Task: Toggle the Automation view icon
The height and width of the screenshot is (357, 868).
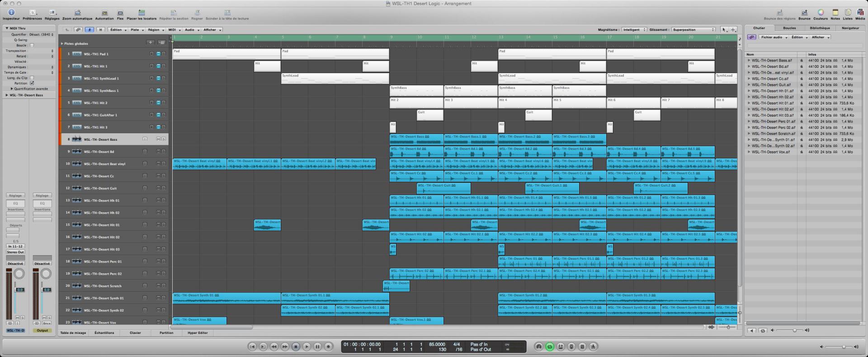Action: click(x=104, y=13)
